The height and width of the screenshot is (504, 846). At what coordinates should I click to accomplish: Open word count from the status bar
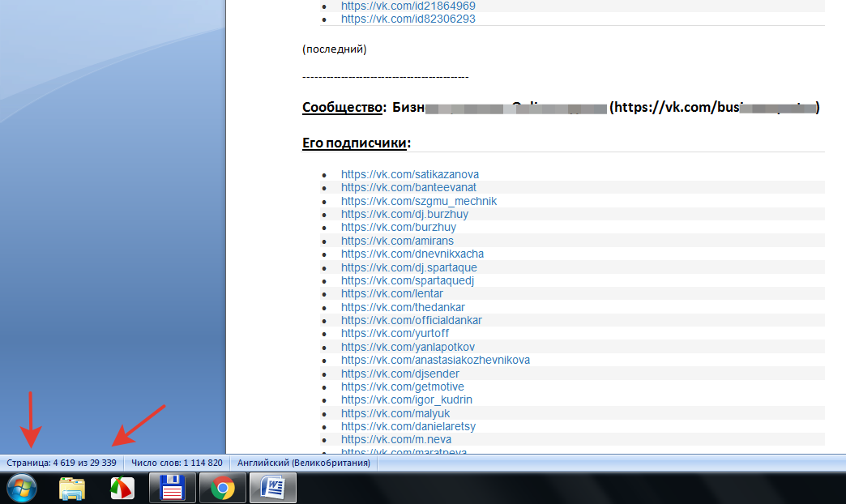(177, 463)
